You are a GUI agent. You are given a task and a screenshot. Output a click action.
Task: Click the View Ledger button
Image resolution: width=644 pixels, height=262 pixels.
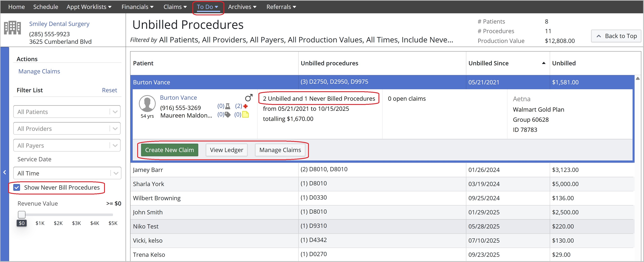coord(226,150)
